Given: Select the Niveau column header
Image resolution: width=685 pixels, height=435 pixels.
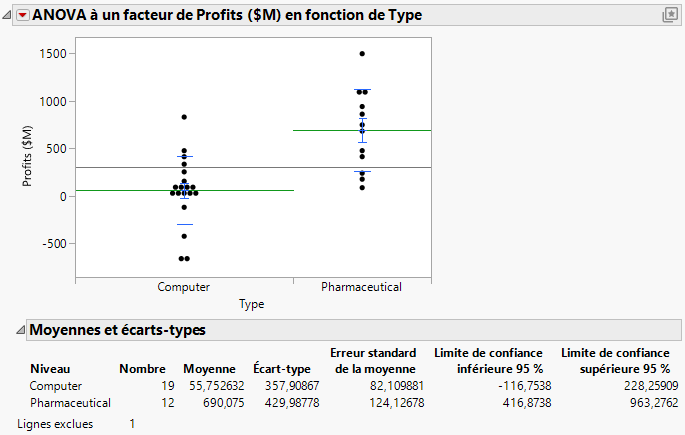Looking at the screenshot, I should pos(50,368).
